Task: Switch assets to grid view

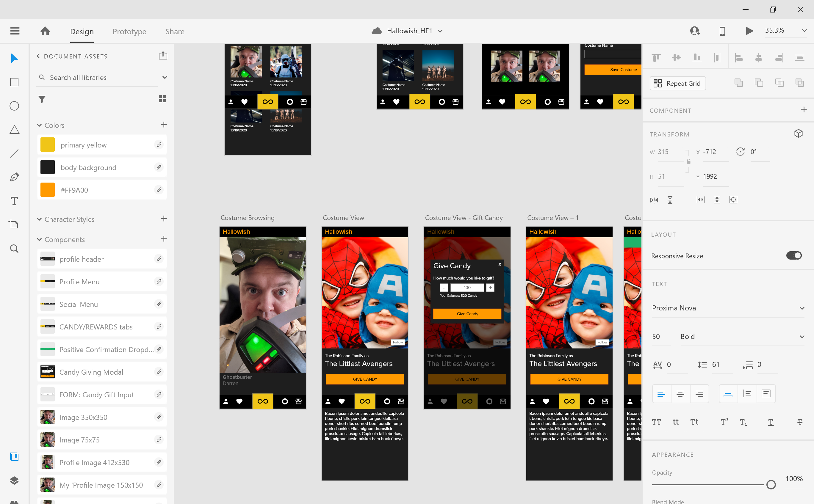Action: 162,99
